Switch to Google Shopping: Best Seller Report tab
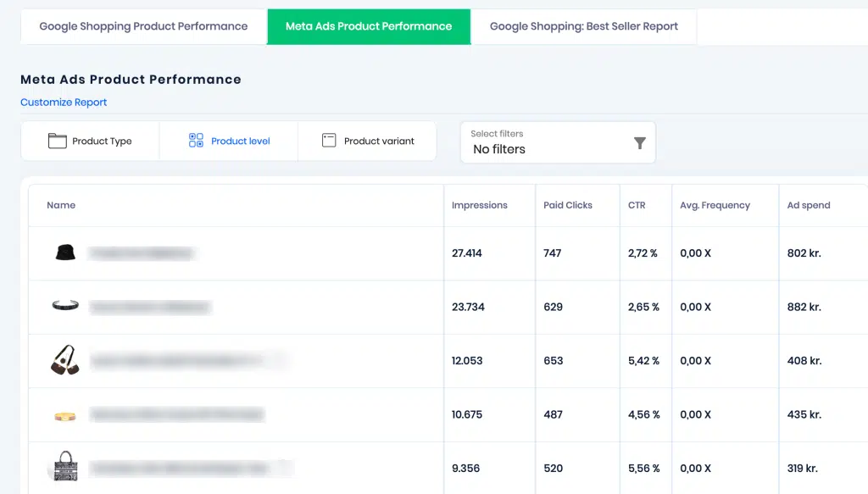The image size is (868, 494). point(583,26)
